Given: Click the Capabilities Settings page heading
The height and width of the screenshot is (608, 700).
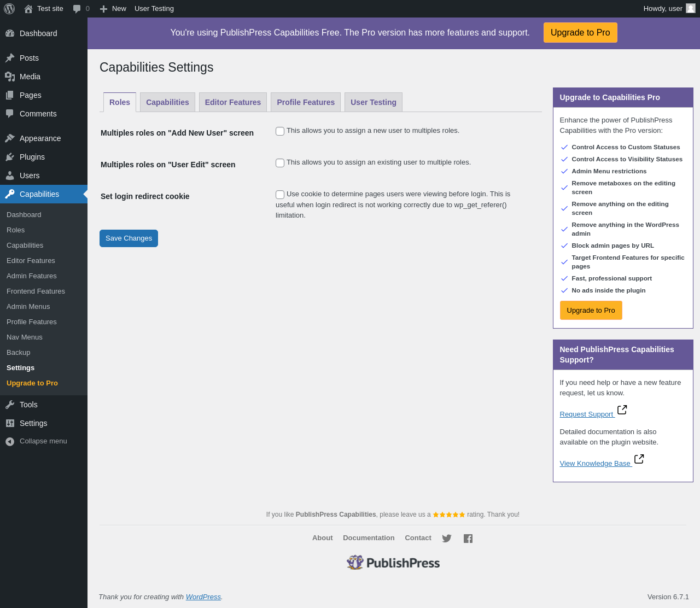Looking at the screenshot, I should coord(156,67).
